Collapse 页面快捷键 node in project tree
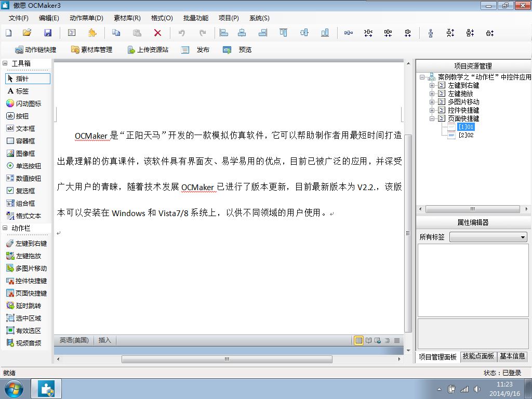The height and width of the screenshot is (399, 532). 432,118
